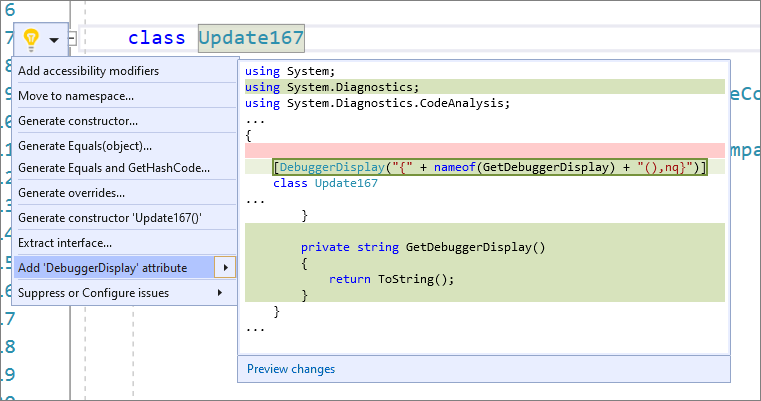The height and width of the screenshot is (401, 761).
Task: Click the highlighted DebuggerDisplay attribute line
Action: 490,167
